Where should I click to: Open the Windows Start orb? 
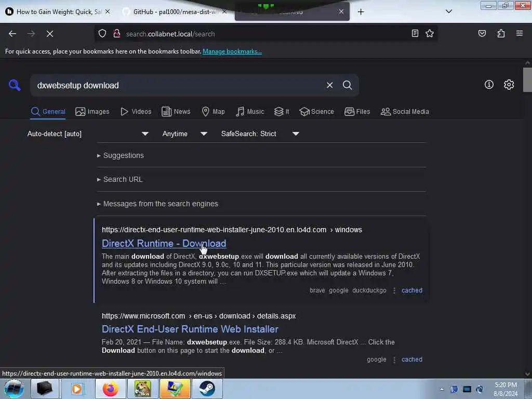click(14, 389)
